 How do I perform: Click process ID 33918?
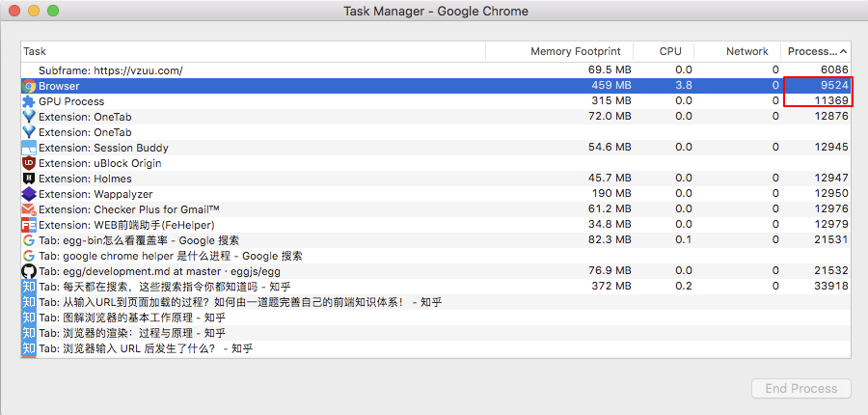(x=832, y=287)
